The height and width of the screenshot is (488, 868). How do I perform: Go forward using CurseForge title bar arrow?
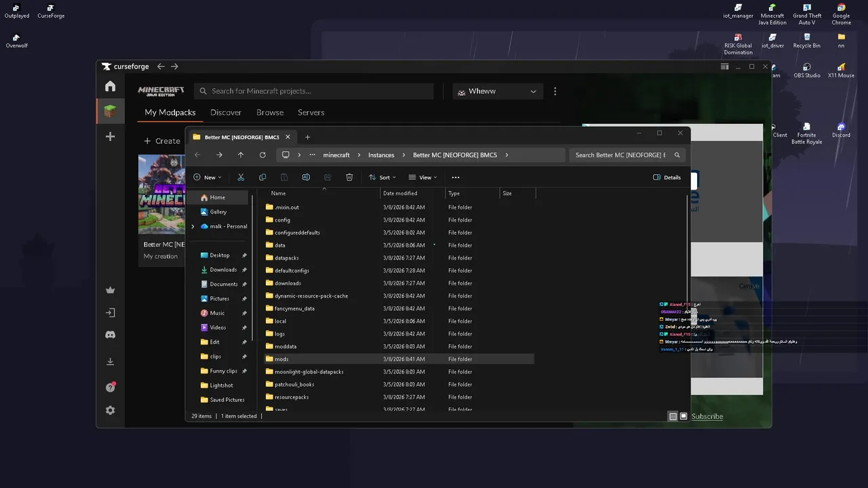coord(174,66)
